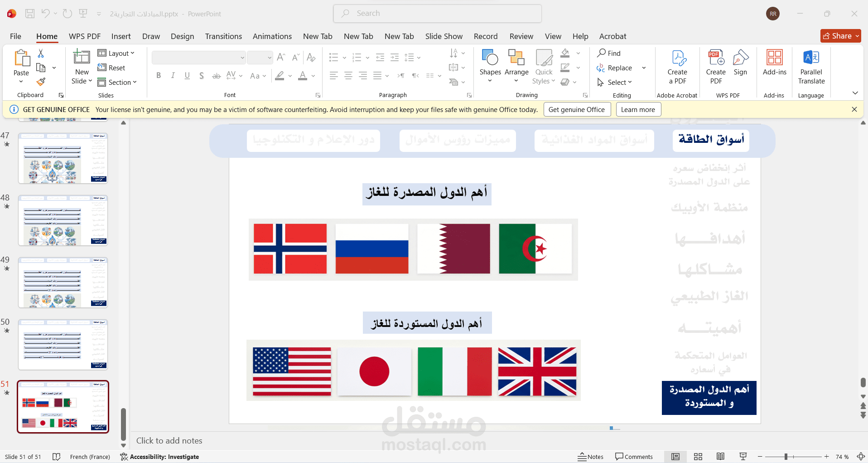Image resolution: width=868 pixels, height=463 pixels.
Task: Dismiss the genuine Office warning bar
Action: click(x=854, y=109)
